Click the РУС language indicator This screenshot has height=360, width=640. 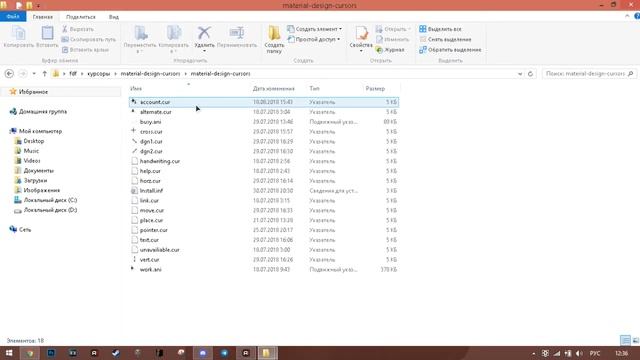click(595, 353)
